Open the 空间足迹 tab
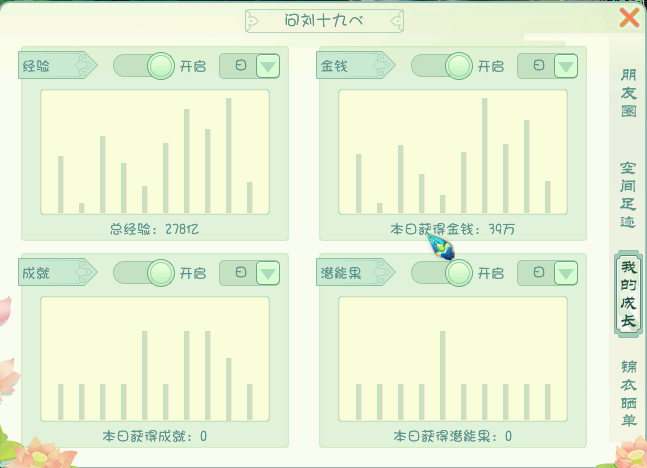Viewport: 647px width, 468px height. coord(628,194)
